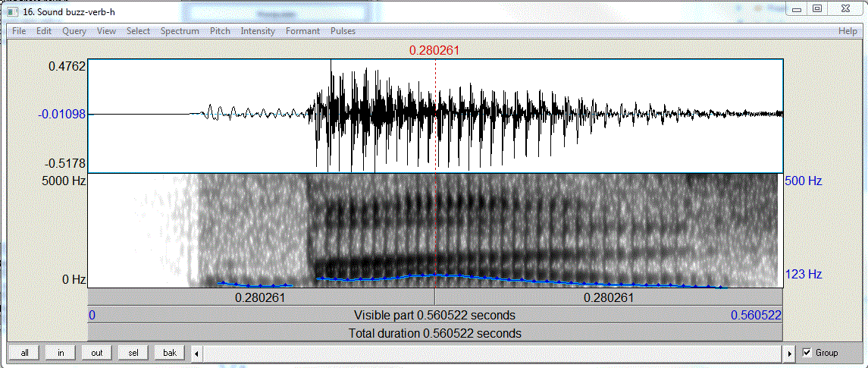Click the red cursor time 0.280261 label

434,51
